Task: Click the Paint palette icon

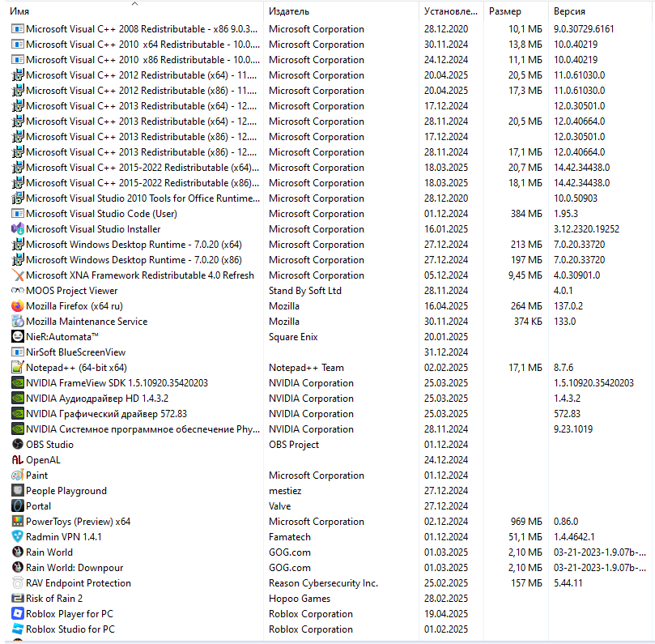Action: tap(18, 476)
